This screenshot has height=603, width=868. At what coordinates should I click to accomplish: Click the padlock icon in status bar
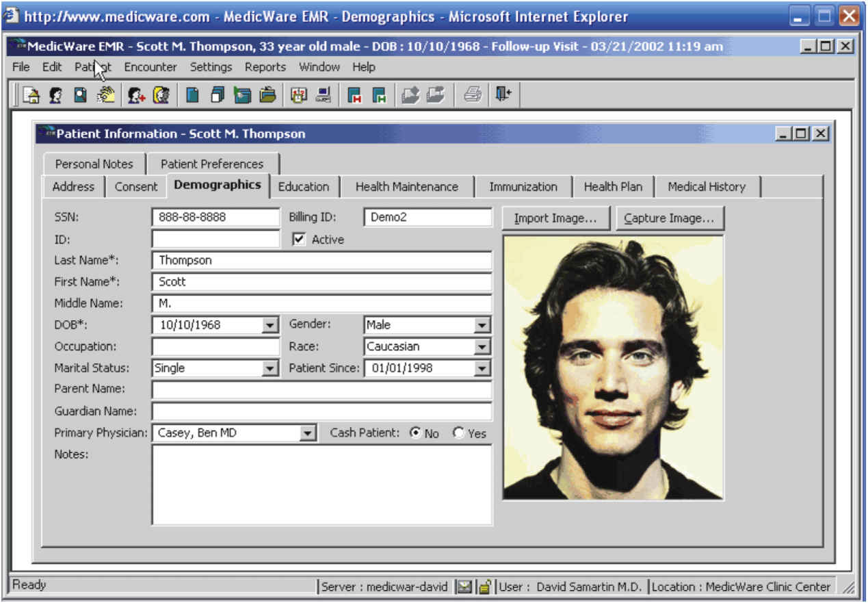[484, 587]
